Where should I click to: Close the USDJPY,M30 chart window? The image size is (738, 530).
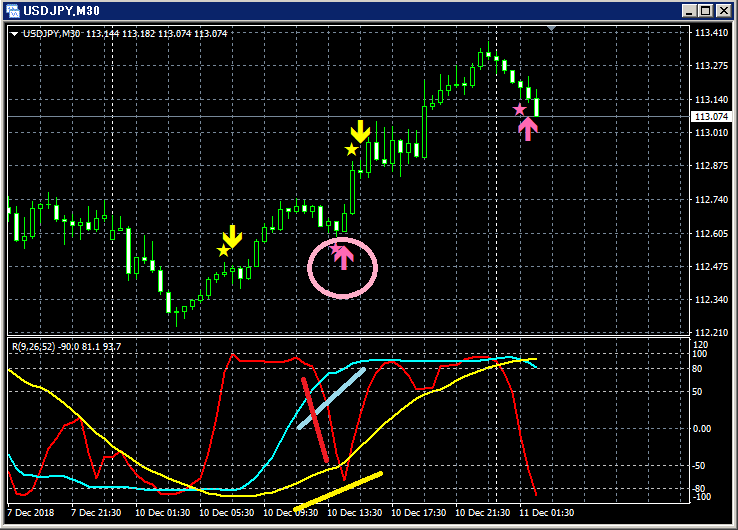(723, 10)
